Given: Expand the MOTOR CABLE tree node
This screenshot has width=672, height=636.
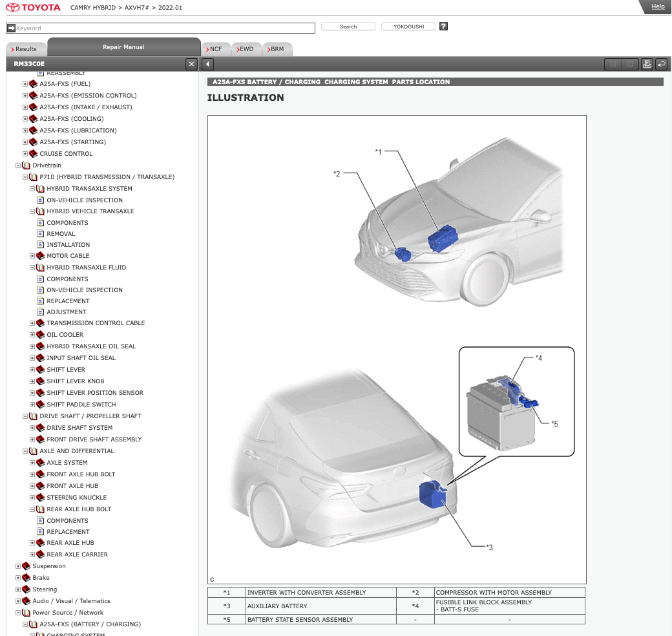Looking at the screenshot, I should coord(32,256).
